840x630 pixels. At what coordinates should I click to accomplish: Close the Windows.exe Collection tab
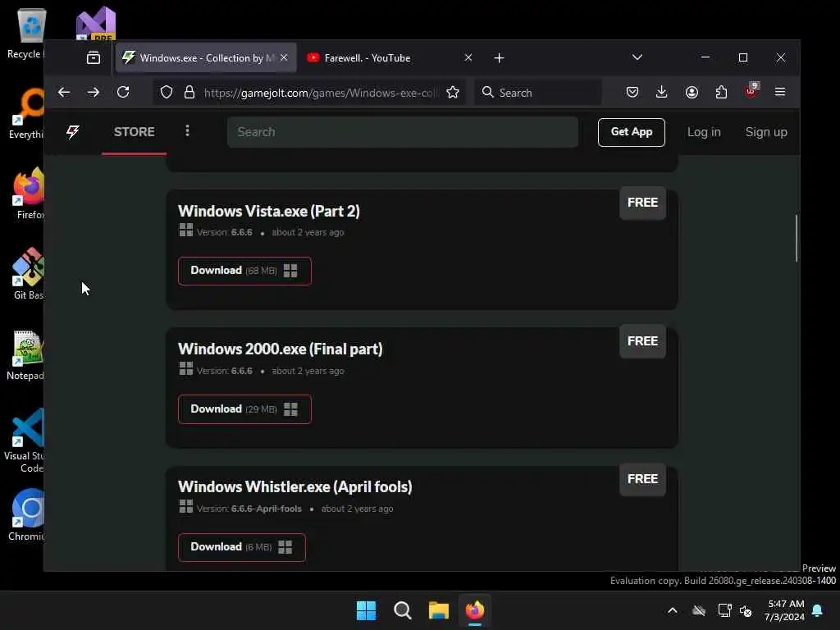(284, 57)
